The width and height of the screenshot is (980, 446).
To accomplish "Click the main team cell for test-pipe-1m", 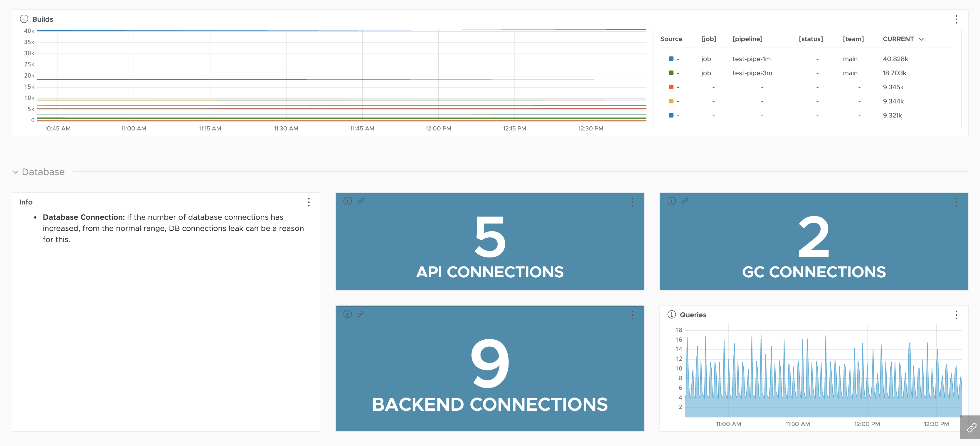I will tap(850, 59).
